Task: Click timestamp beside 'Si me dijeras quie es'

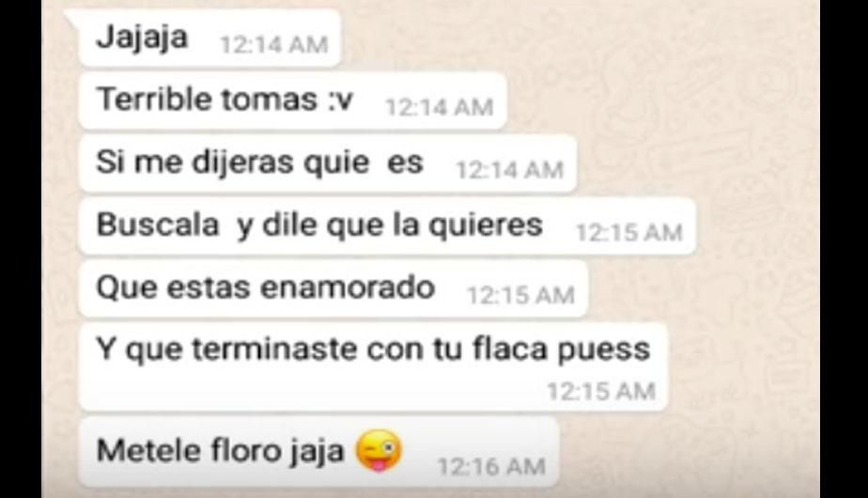Action: click(510, 170)
